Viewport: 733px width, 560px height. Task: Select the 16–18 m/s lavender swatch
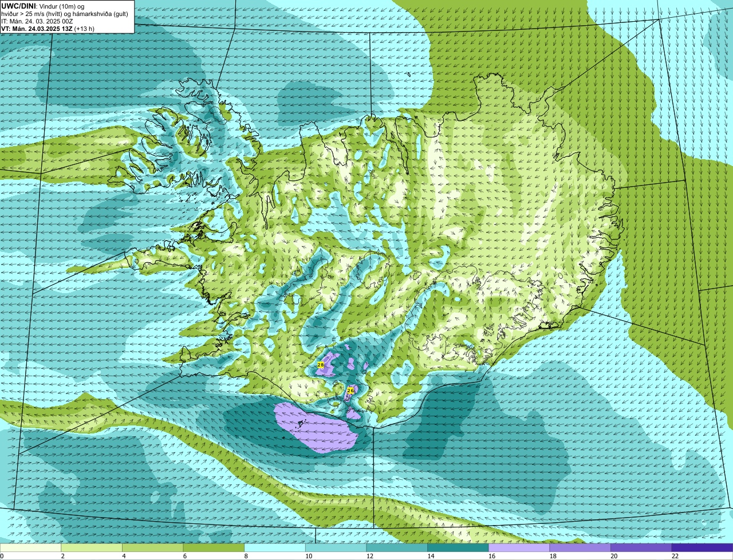(x=519, y=548)
